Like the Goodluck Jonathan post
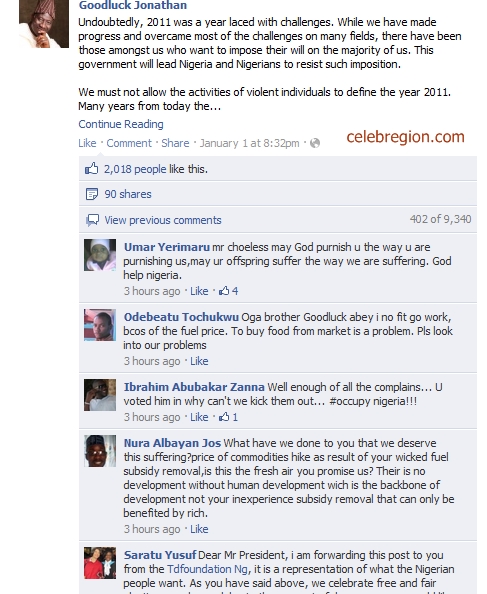 [x=87, y=143]
